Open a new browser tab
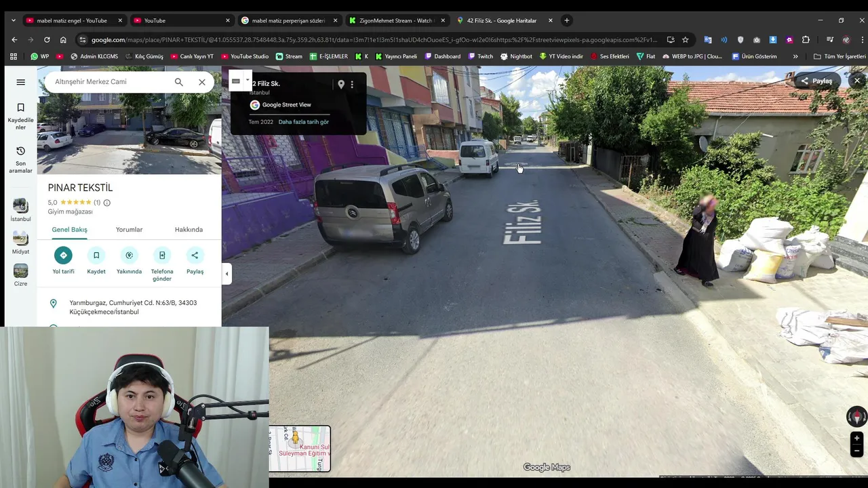The height and width of the screenshot is (488, 868). (567, 20)
